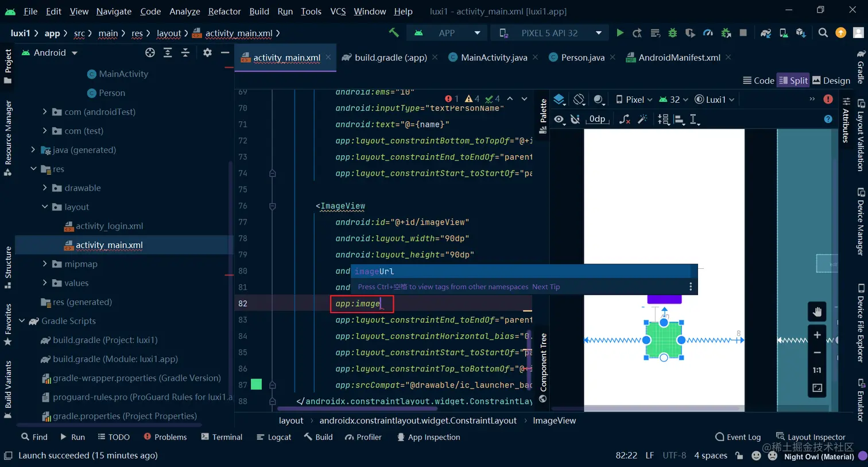The height and width of the screenshot is (467, 868).
Task: Click the default margins 0dp field
Action: (x=597, y=119)
